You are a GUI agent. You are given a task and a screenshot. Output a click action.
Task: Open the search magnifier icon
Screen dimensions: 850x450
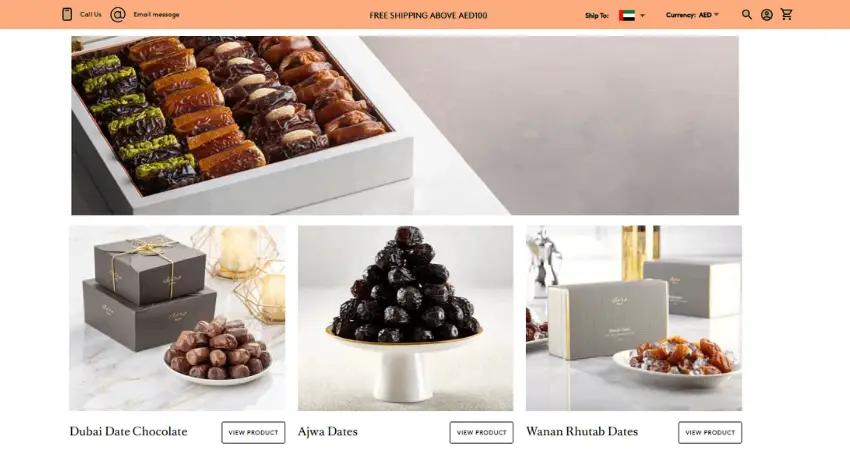(746, 15)
